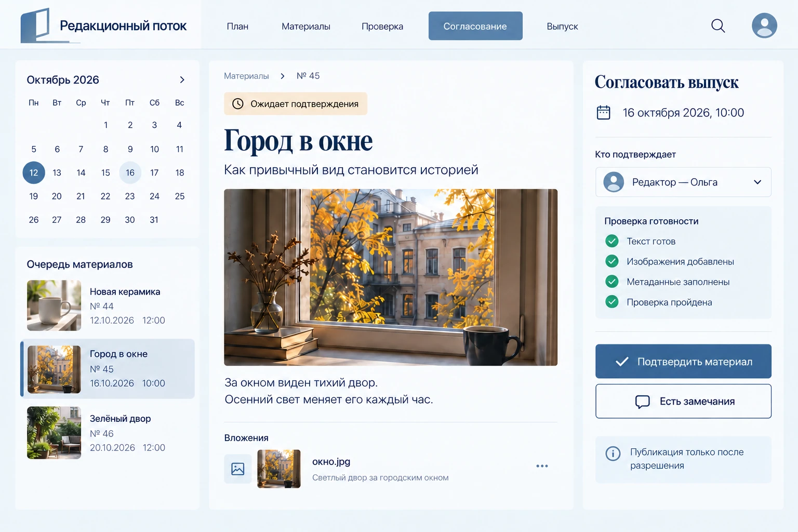798x532 pixels.
Task: Click the Редактор — Ольга avatar icon
Action: 613,182
